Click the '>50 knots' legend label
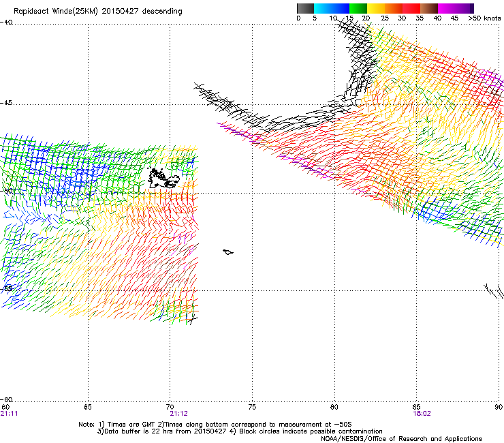 click(484, 18)
